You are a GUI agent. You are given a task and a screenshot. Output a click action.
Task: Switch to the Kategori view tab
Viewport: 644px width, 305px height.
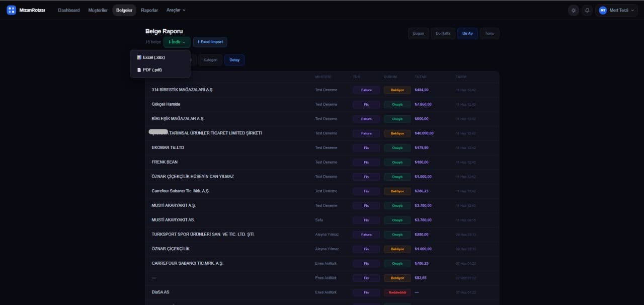(210, 60)
